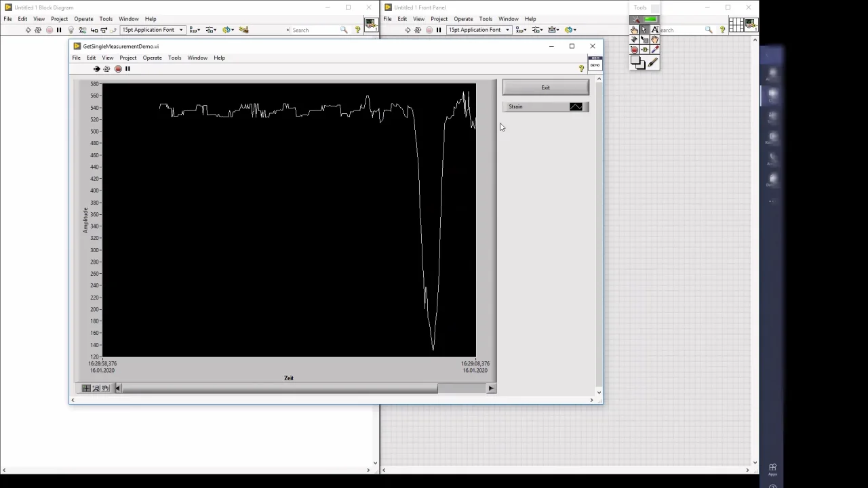Open Reorder dropdown in Front Panel toolbar

[x=570, y=30]
